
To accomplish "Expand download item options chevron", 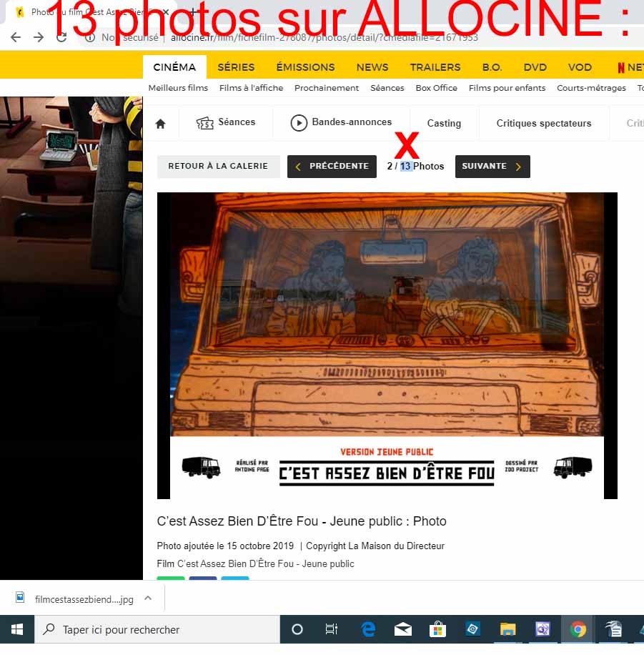I will (x=148, y=599).
